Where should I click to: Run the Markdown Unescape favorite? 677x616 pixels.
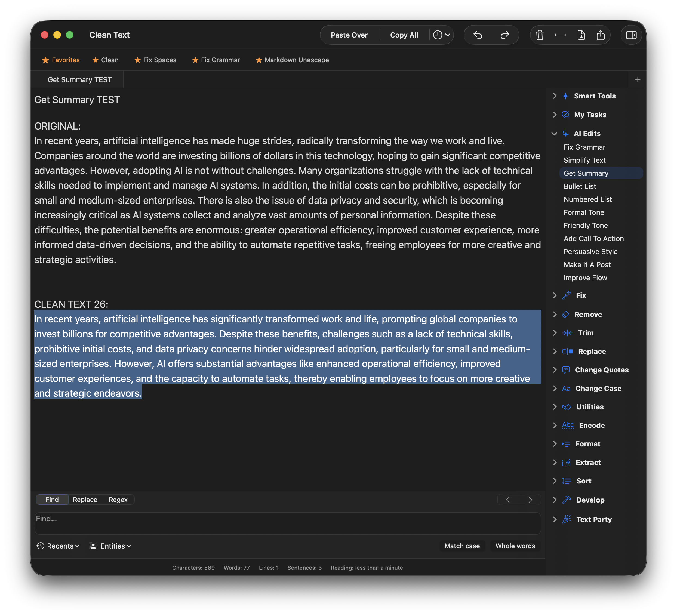292,60
